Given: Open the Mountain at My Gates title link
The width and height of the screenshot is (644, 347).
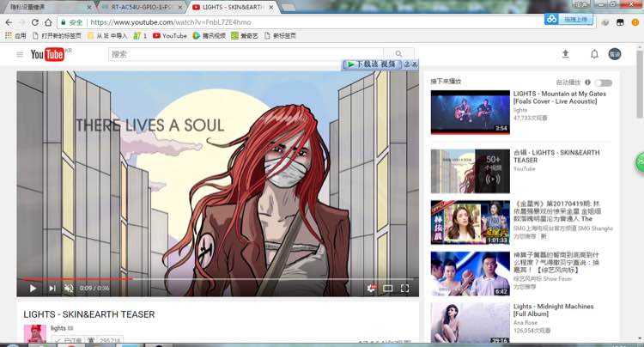Looking at the screenshot, I should click(559, 97).
